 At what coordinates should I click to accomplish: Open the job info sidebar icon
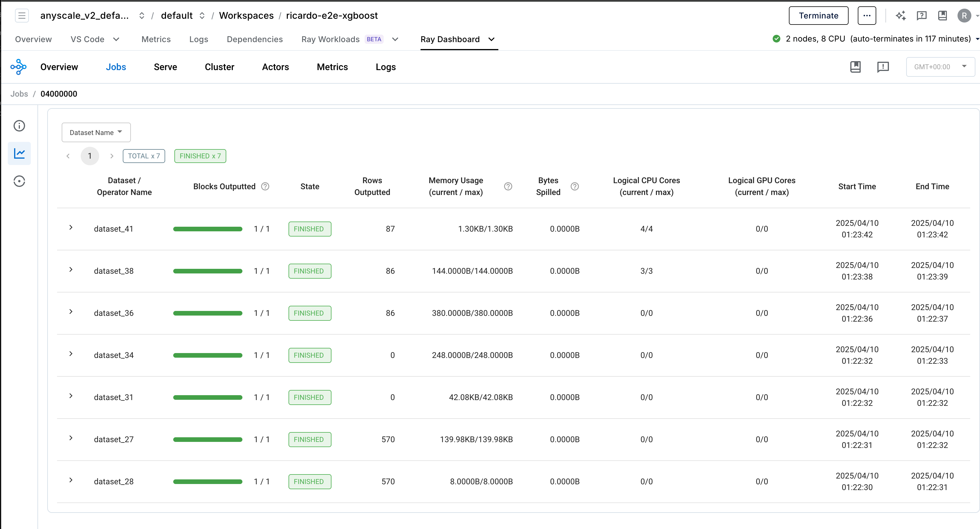[19, 125]
